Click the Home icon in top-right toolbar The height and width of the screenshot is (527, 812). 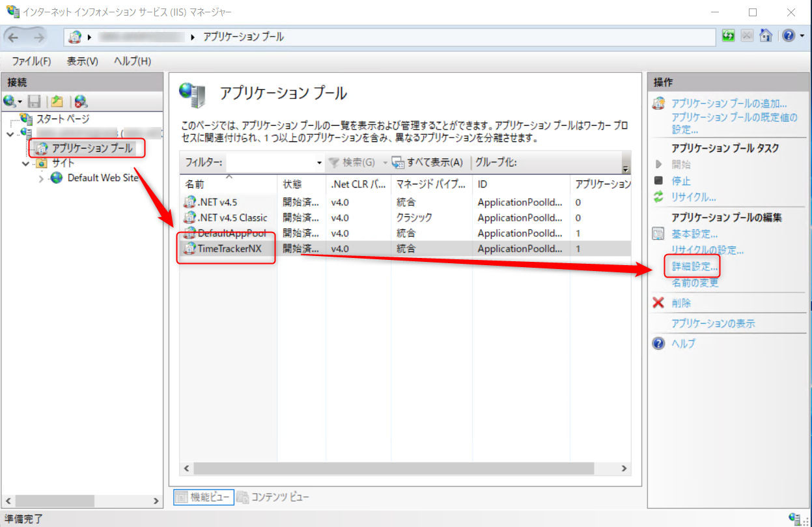pos(766,36)
